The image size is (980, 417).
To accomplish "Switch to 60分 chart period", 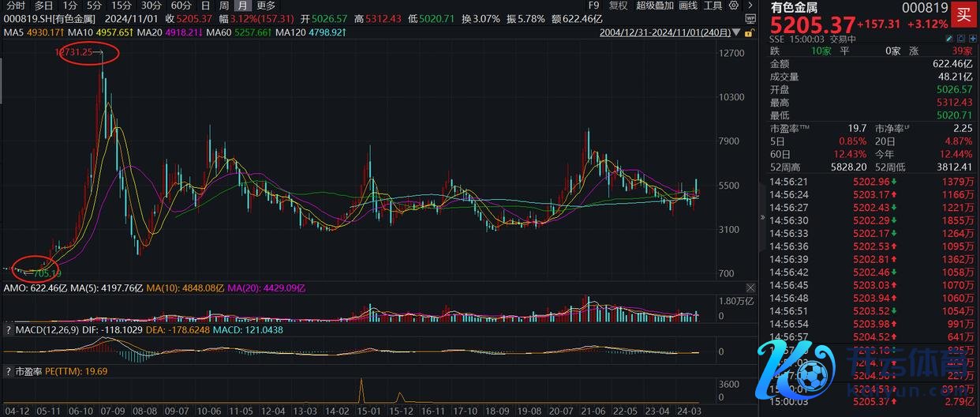I will pos(181,6).
